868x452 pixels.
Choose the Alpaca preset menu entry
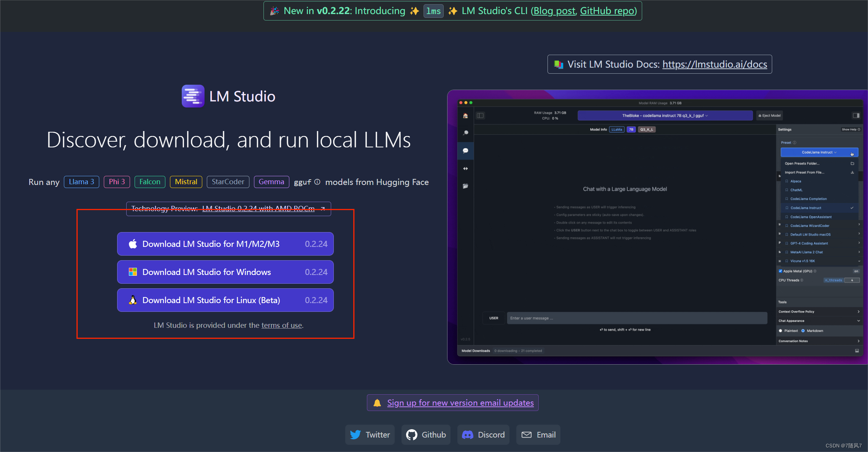coord(796,181)
